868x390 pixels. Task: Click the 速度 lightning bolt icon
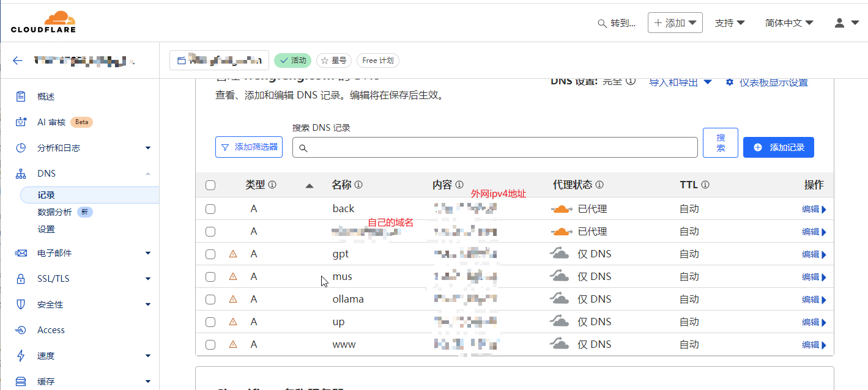[x=21, y=356]
